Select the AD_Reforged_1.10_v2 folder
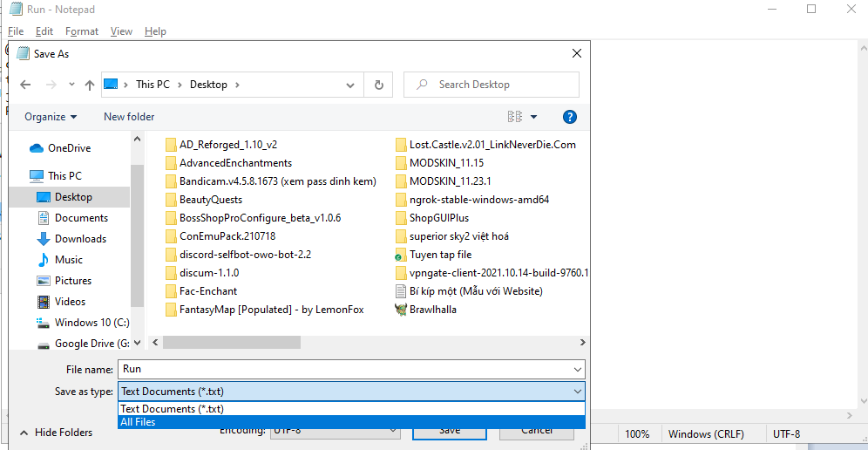This screenshot has height=450, width=868. pyautogui.click(x=221, y=145)
